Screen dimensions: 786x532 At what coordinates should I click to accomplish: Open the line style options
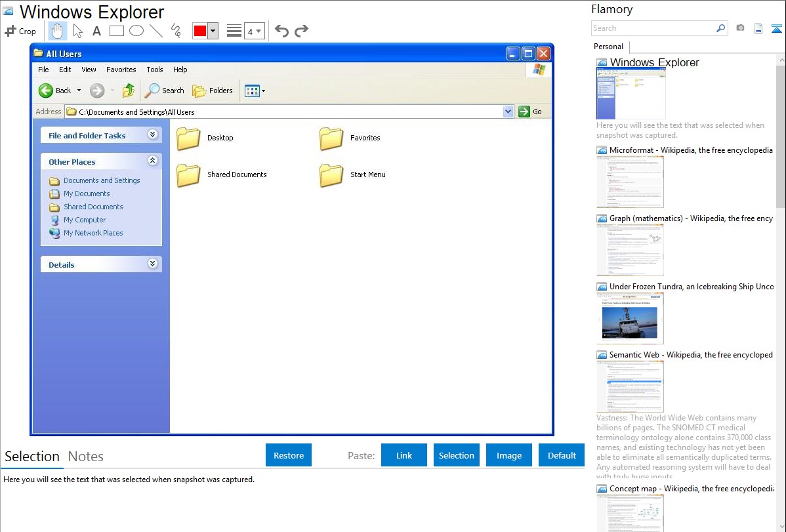[x=234, y=31]
